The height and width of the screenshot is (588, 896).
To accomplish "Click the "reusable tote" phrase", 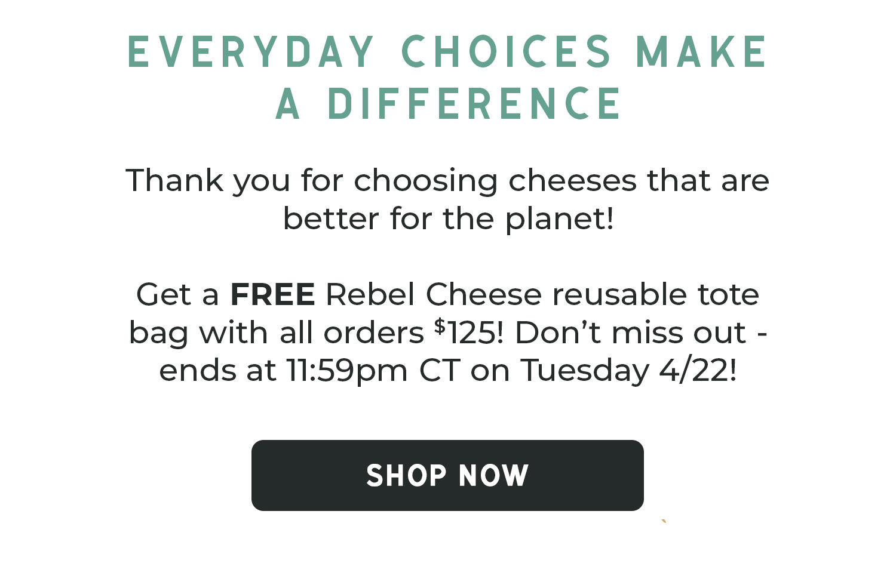I will click(x=655, y=294).
